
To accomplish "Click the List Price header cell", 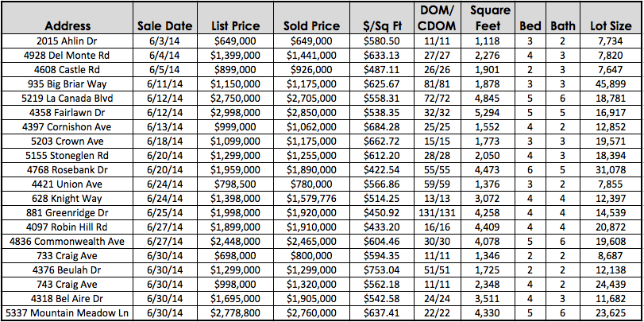I will click(x=235, y=18).
